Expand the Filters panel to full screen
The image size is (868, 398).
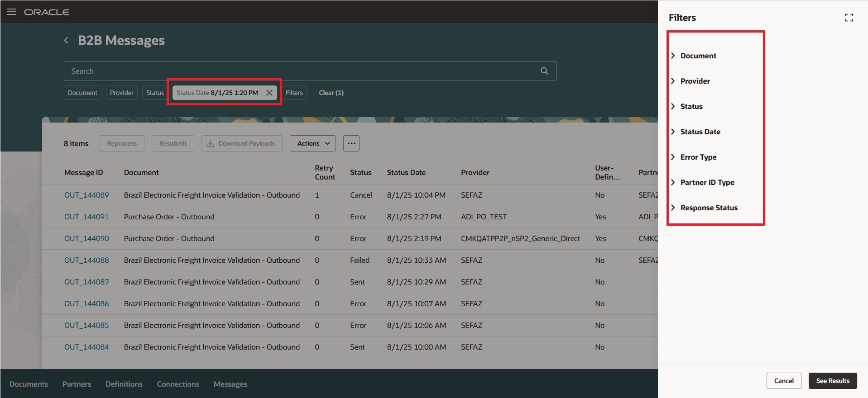pyautogui.click(x=849, y=18)
